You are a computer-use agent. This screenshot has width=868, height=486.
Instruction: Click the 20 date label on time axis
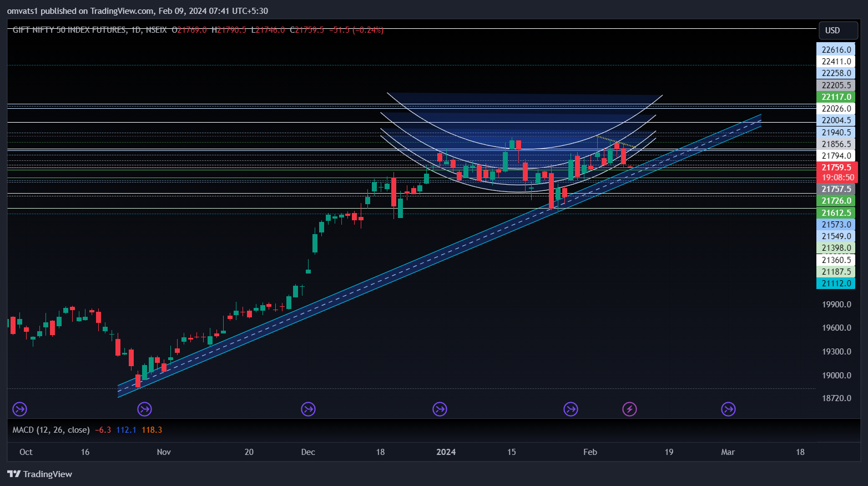click(x=249, y=452)
